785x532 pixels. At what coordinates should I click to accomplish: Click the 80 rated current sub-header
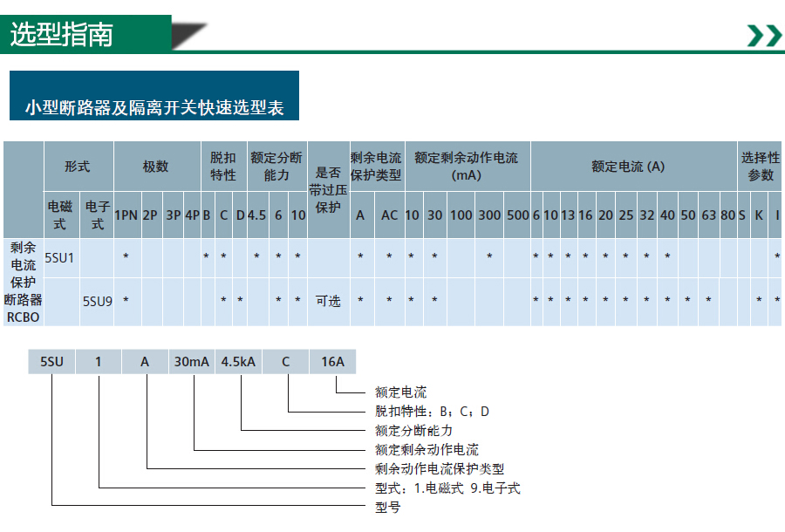(x=728, y=215)
